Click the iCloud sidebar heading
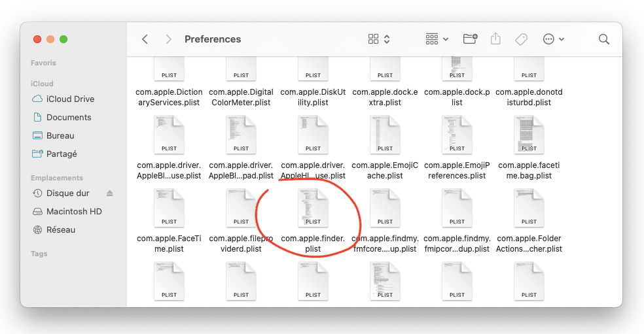644x334 pixels. [x=42, y=84]
